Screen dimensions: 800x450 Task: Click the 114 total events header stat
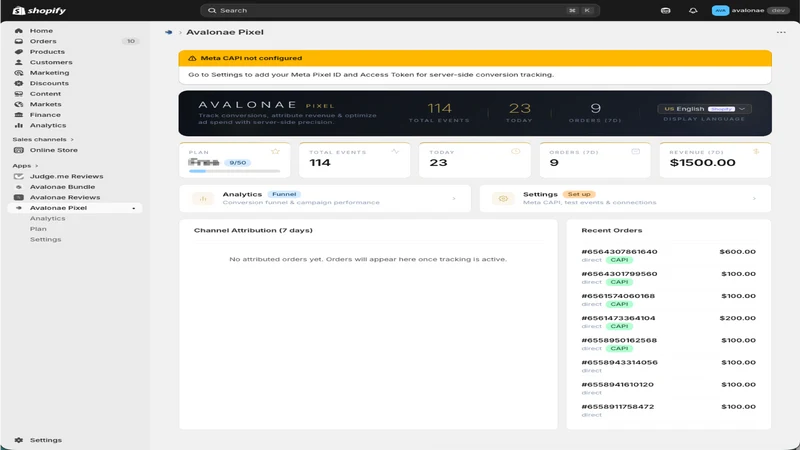(x=439, y=108)
